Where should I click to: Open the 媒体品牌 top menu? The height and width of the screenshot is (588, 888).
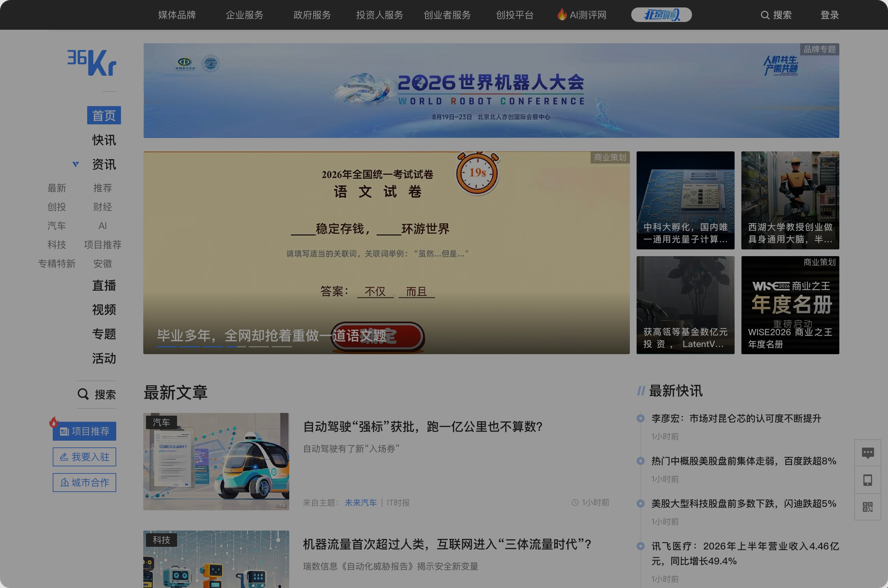[x=177, y=15]
